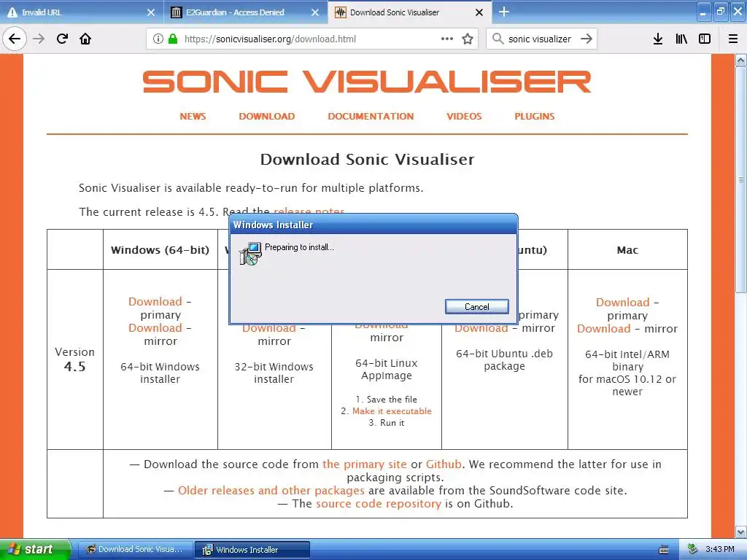
Task: Select the Download Sonic Visualiser tab
Action: tap(410, 12)
